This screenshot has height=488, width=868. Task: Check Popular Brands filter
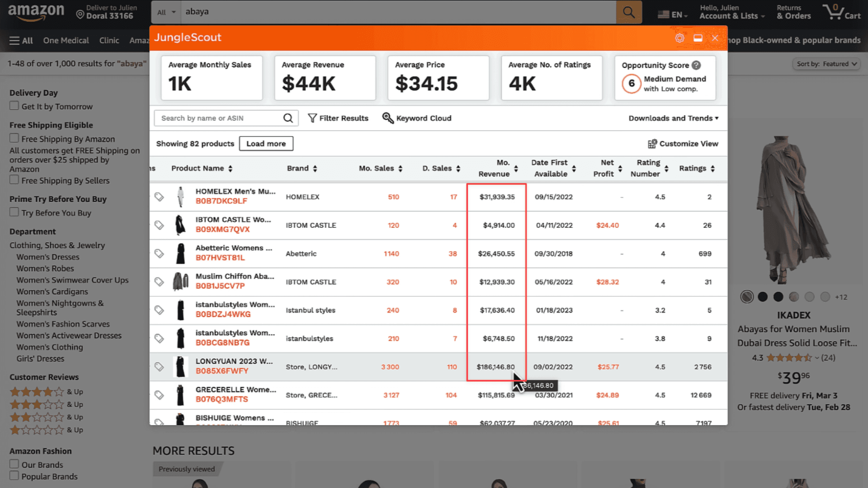point(14,476)
